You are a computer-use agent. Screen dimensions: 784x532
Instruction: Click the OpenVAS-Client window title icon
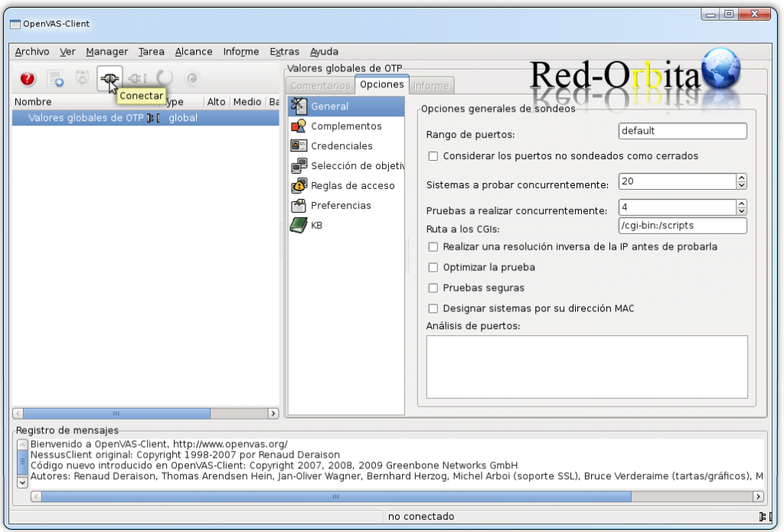coord(15,24)
